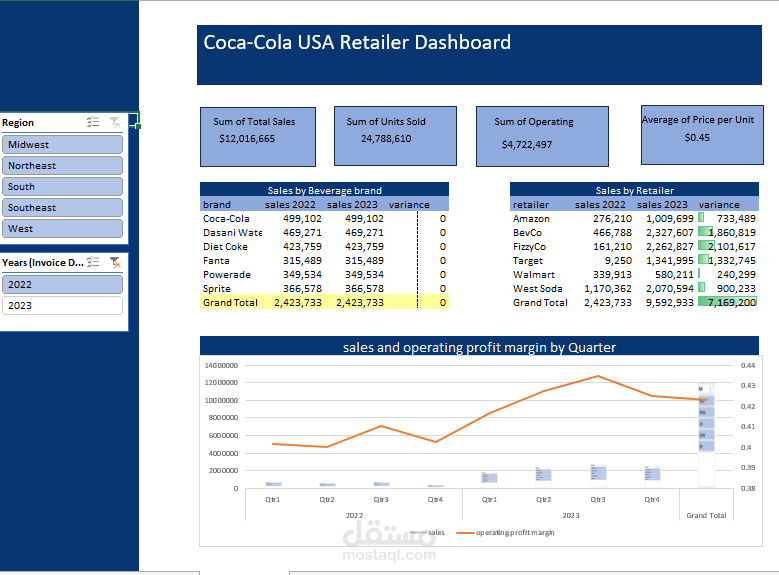Click the $0.45 price per unit value
Image resolution: width=779 pixels, height=575 pixels.
click(697, 138)
